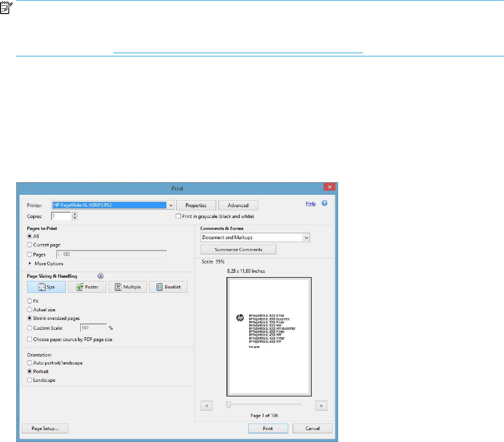
Task: Click the blue Help question mark icon
Action: (x=325, y=203)
